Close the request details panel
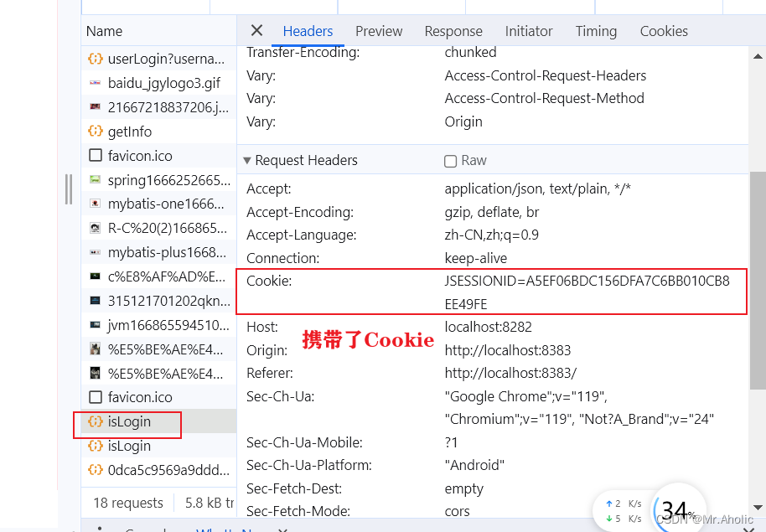The image size is (766, 532). coord(256,30)
